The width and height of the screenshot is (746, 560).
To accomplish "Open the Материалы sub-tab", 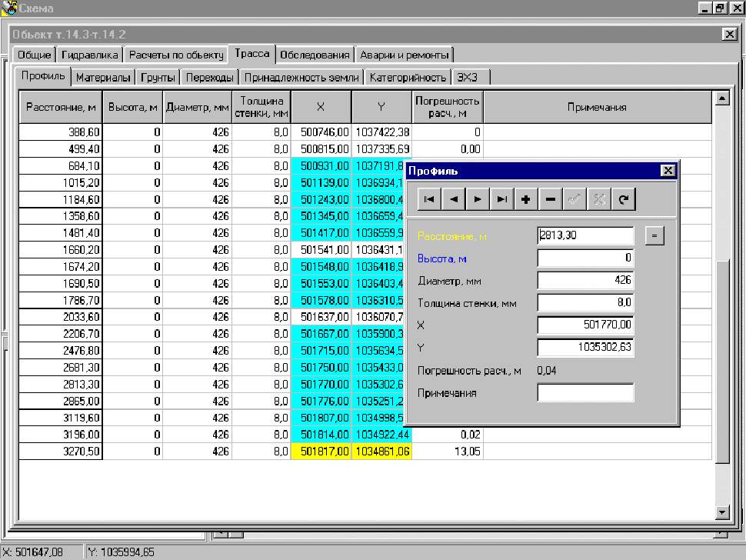I will click(103, 77).
